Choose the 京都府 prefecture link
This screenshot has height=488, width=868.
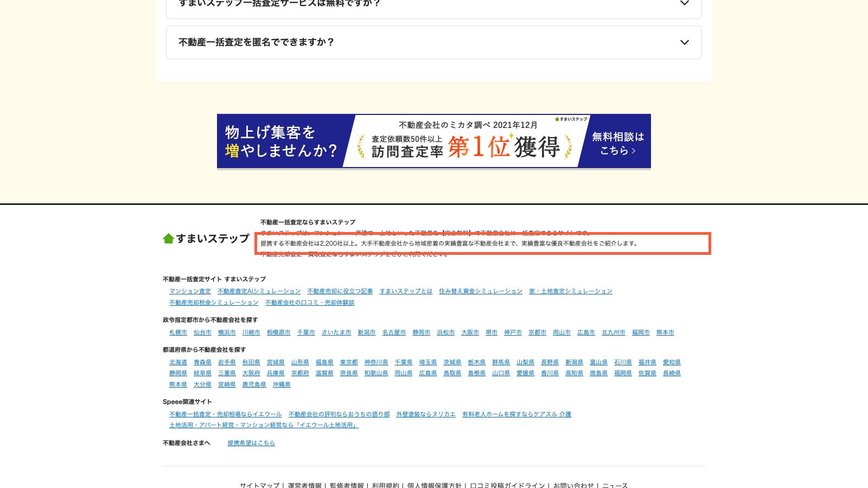tap(300, 373)
